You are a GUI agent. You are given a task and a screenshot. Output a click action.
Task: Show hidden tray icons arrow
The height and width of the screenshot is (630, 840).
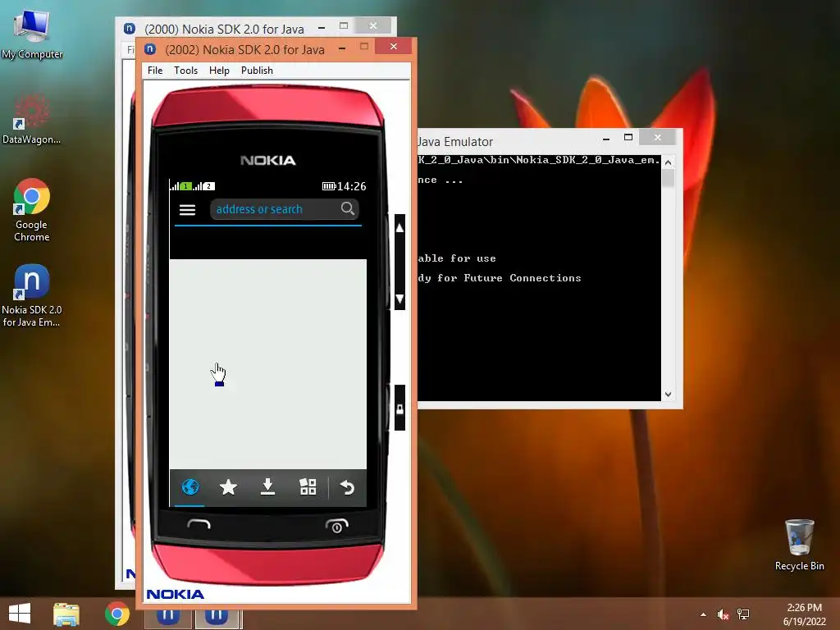(x=703, y=614)
